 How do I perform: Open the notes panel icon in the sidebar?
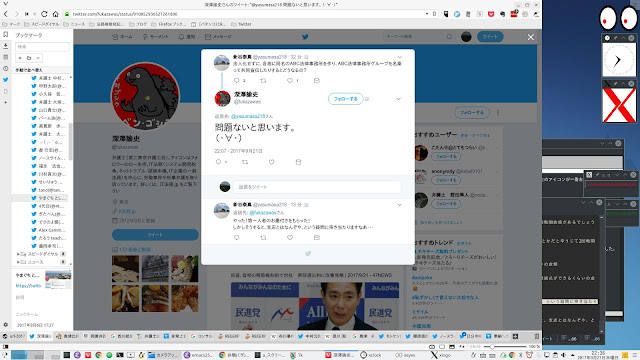click(5, 57)
